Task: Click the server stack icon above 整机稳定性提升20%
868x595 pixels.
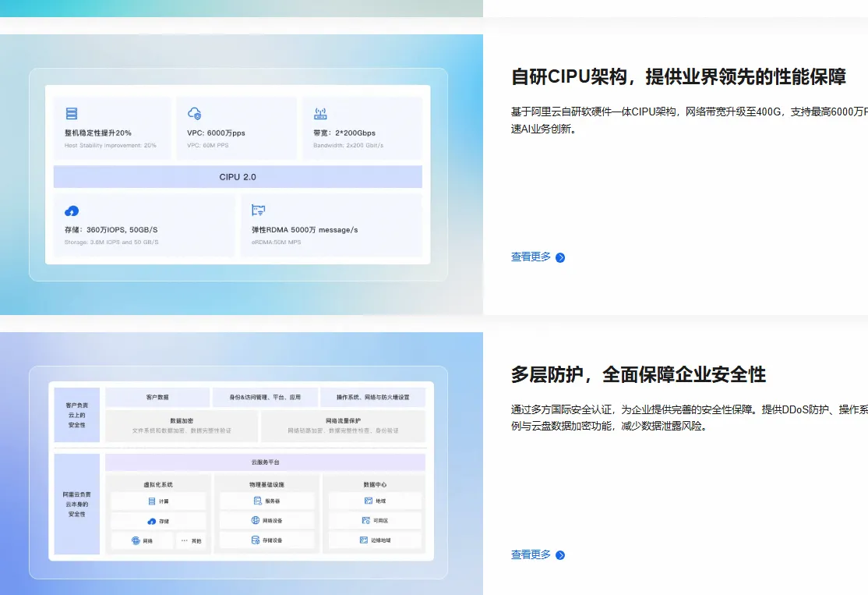Action: tap(72, 114)
